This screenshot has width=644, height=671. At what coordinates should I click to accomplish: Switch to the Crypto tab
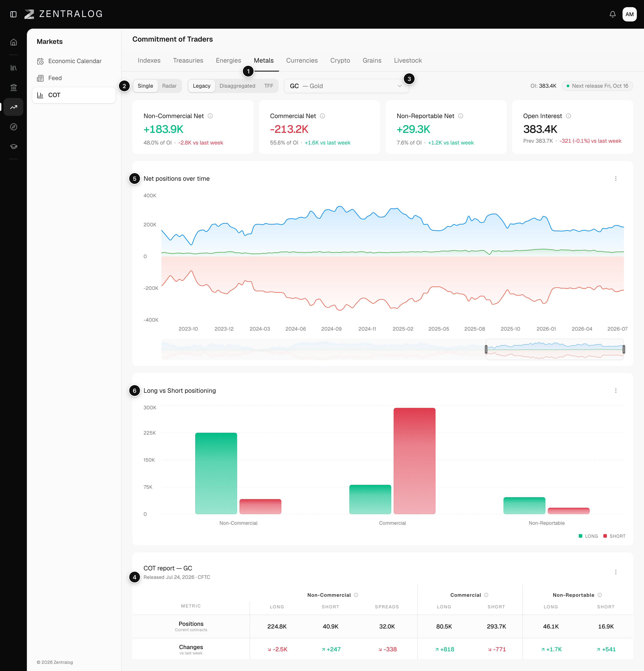340,61
